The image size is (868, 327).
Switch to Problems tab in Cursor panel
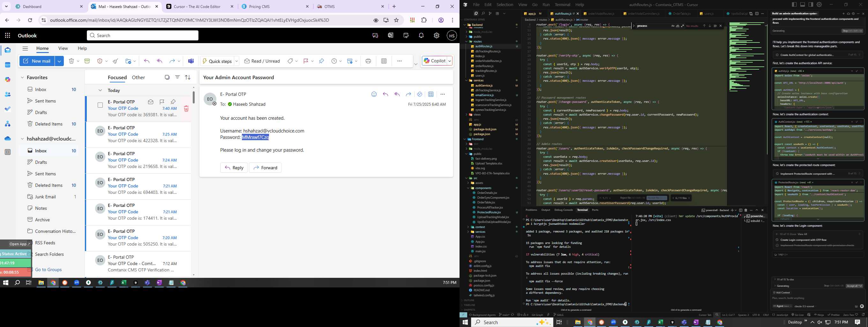(531, 210)
